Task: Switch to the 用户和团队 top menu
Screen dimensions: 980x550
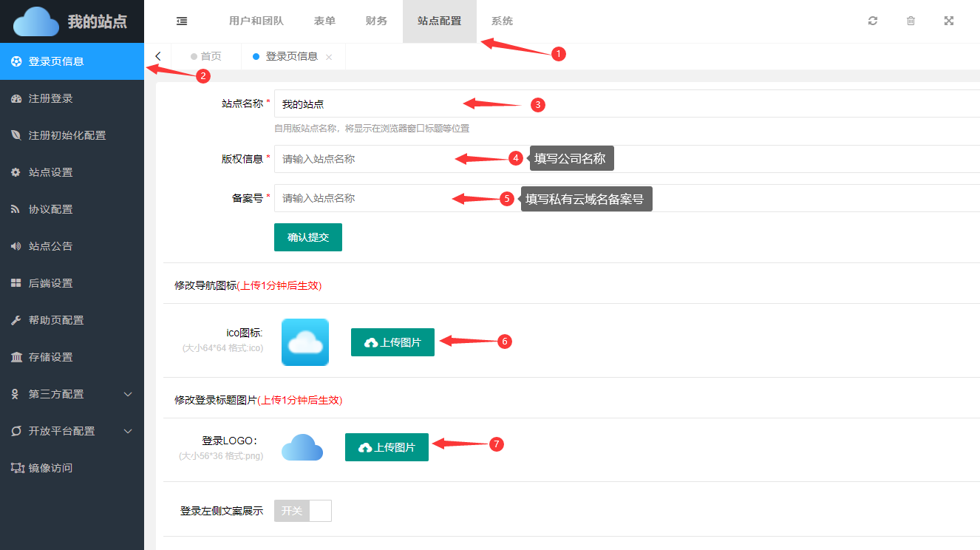Action: click(x=256, y=21)
